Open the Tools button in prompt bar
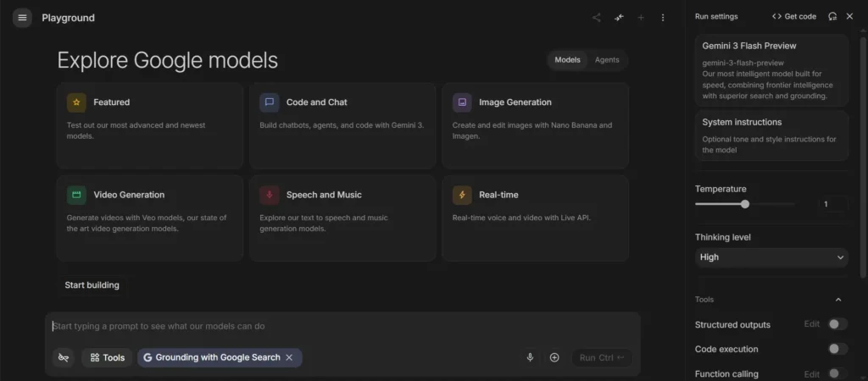 pos(107,358)
